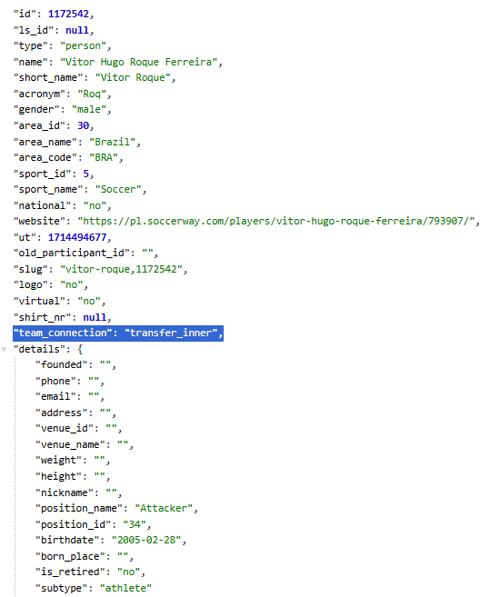Click the position_name value "Attacker"
Image resolution: width=500 pixels, height=597 pixels.
pyautogui.click(x=164, y=509)
